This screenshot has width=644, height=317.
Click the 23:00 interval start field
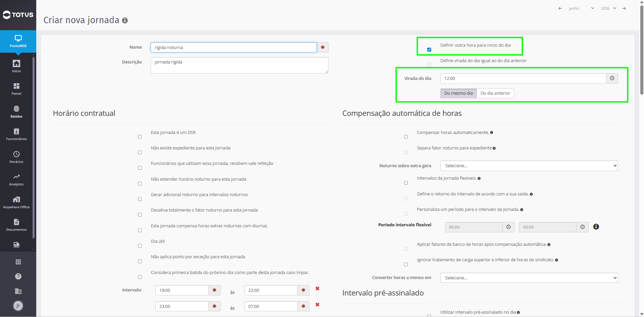[182, 306]
